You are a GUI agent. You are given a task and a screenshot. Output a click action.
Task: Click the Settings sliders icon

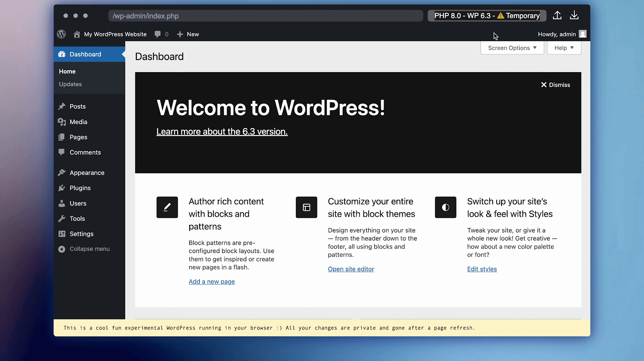(62, 234)
